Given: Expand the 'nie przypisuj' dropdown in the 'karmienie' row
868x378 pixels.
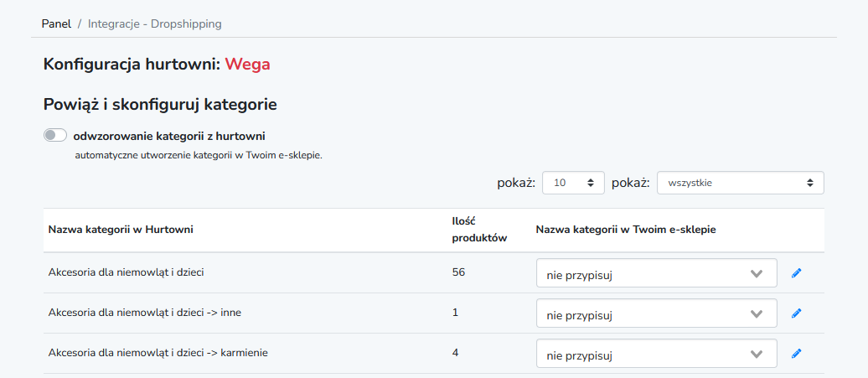Looking at the screenshot, I should click(657, 353).
